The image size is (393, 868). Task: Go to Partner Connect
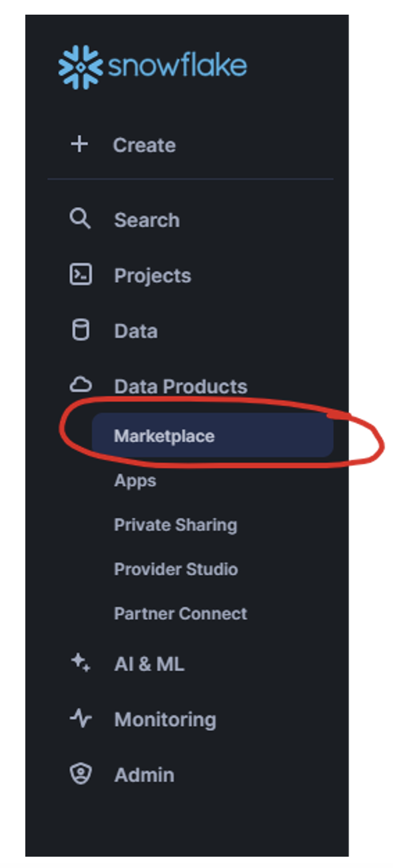pos(181,613)
